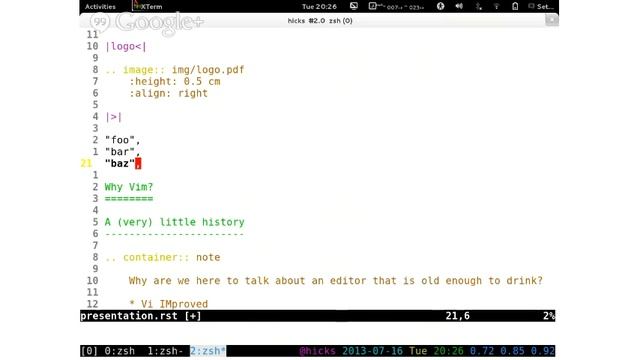640x360 pixels.
Task: Click the tmux session indicator [0]
Action: coord(89,351)
